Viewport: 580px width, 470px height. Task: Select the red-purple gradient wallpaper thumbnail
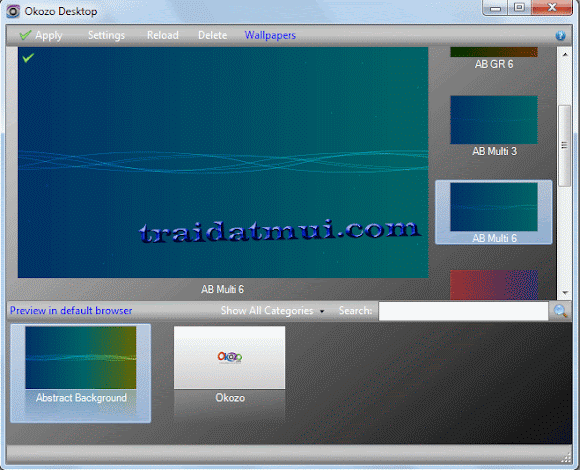click(x=494, y=285)
